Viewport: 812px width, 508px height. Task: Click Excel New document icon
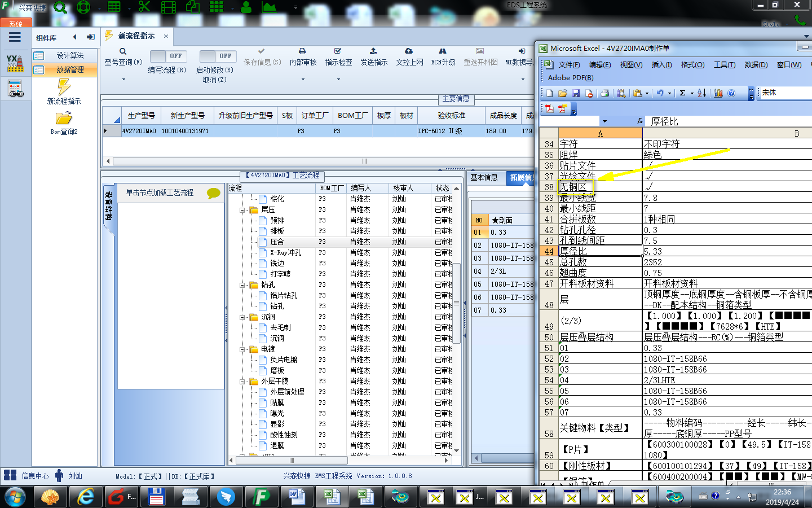(550, 93)
